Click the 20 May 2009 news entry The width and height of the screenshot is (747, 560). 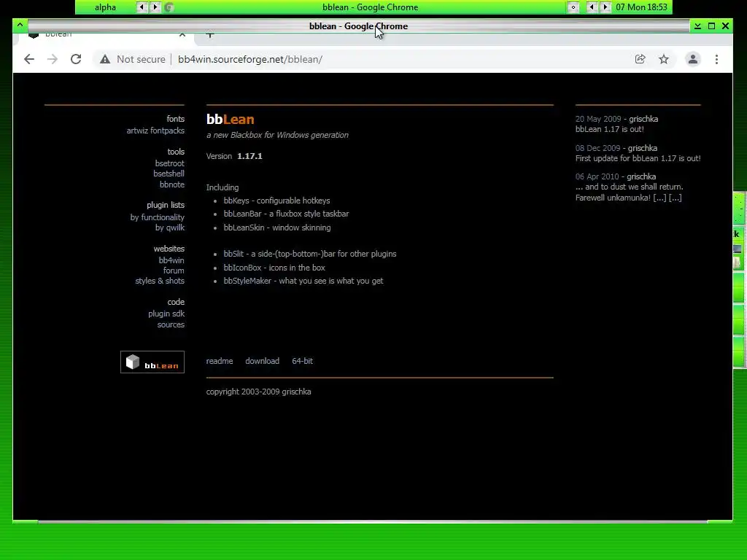coord(616,124)
